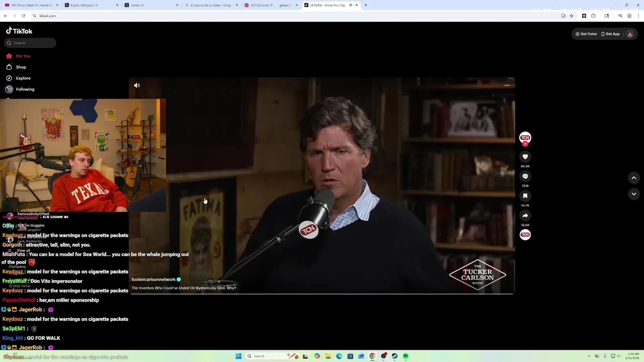Open the Following feed
This screenshot has height=362, width=644.
pos(20,89)
